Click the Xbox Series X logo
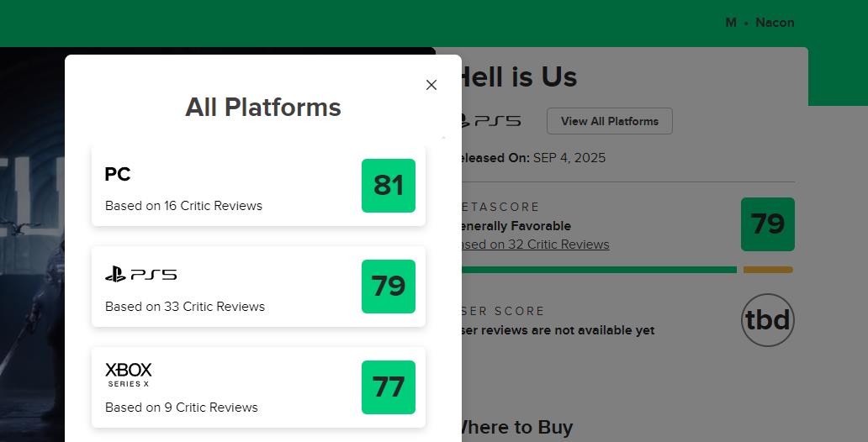This screenshot has height=442, width=868. [129, 374]
